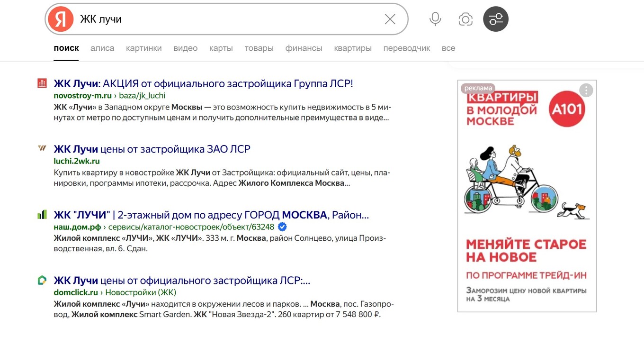644x337 pixels.
Task: Click snippet text 'ЖК «Лучи» в Западном округе Москвы'
Action: tap(128, 107)
